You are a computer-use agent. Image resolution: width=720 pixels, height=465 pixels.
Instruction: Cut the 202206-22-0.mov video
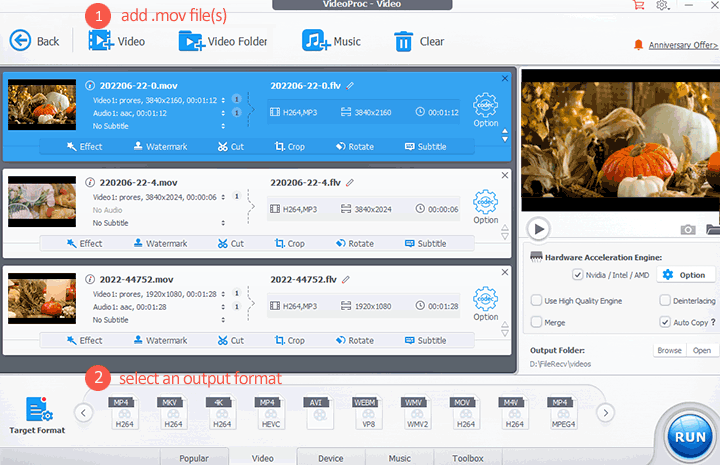pos(231,147)
